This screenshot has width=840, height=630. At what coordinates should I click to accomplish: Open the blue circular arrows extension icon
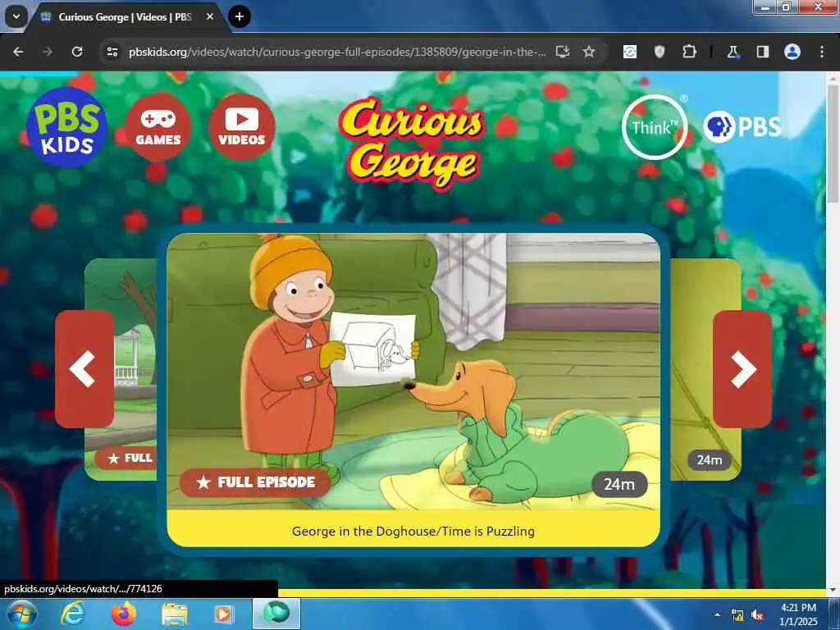[630, 52]
